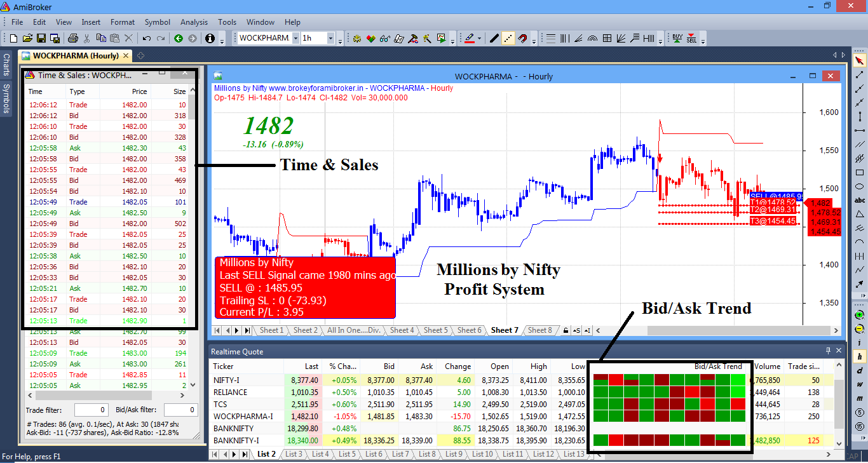Click the Sell order toolbar icon
Image resolution: width=868 pixels, height=463 pixels.
[x=691, y=38]
